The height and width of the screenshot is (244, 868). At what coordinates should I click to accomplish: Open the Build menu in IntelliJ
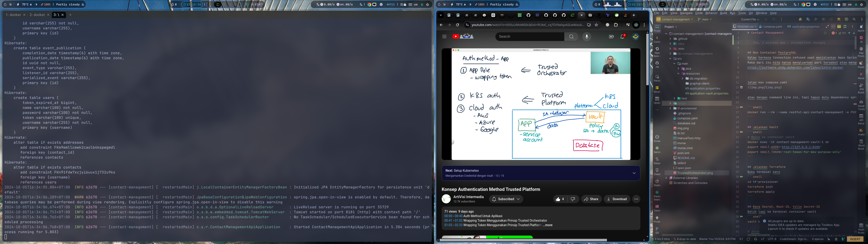pyautogui.click(x=723, y=13)
